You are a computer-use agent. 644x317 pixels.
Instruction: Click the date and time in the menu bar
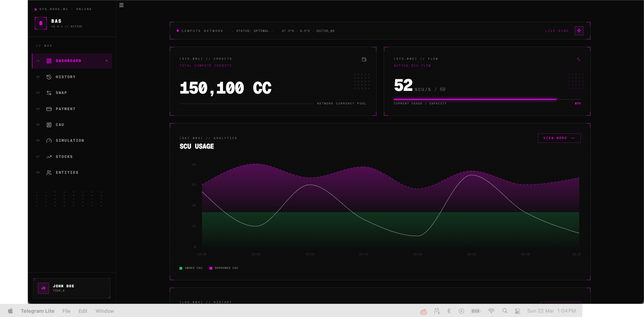(552, 311)
